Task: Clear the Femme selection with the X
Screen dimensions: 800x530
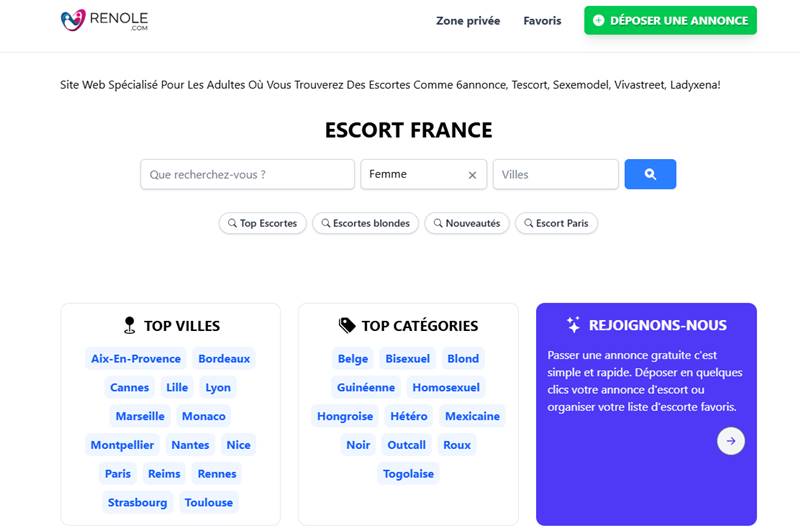Action: click(472, 175)
